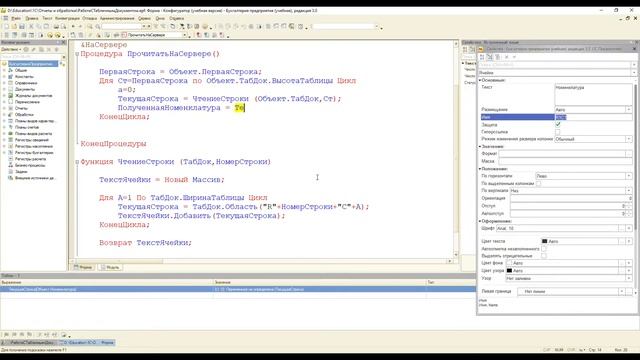
Task: Open the procedure list dropdown ПрочитатьНаСервере
Action: click(x=184, y=35)
